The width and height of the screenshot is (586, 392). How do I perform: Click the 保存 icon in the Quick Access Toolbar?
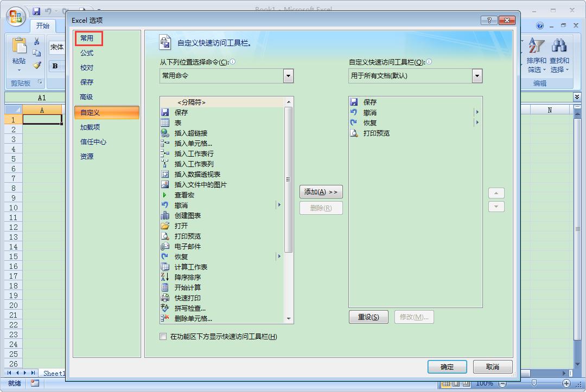pos(36,11)
